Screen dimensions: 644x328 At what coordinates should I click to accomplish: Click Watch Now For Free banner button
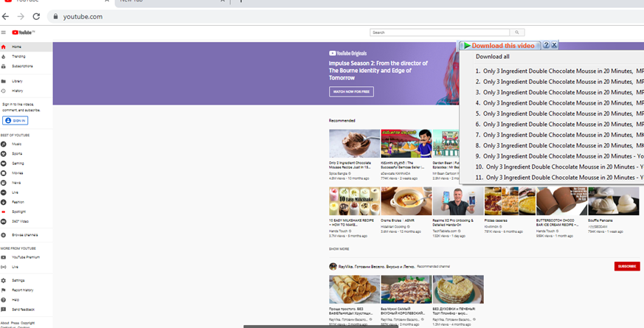pos(351,92)
